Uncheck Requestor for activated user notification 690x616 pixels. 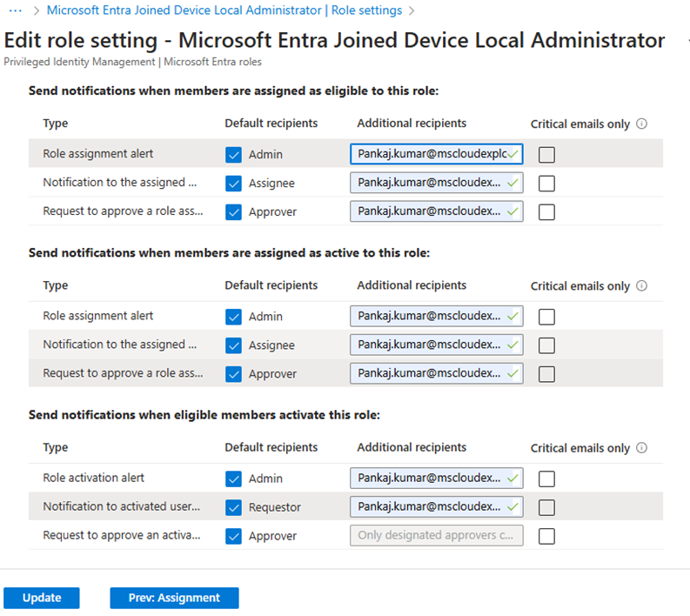(x=233, y=507)
